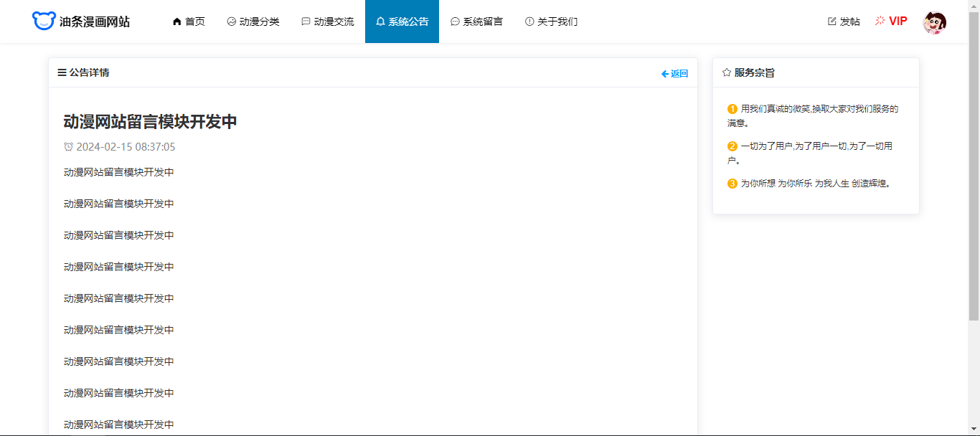Click the star icon beside 服务宗旨
The image size is (980, 436).
[x=727, y=72]
